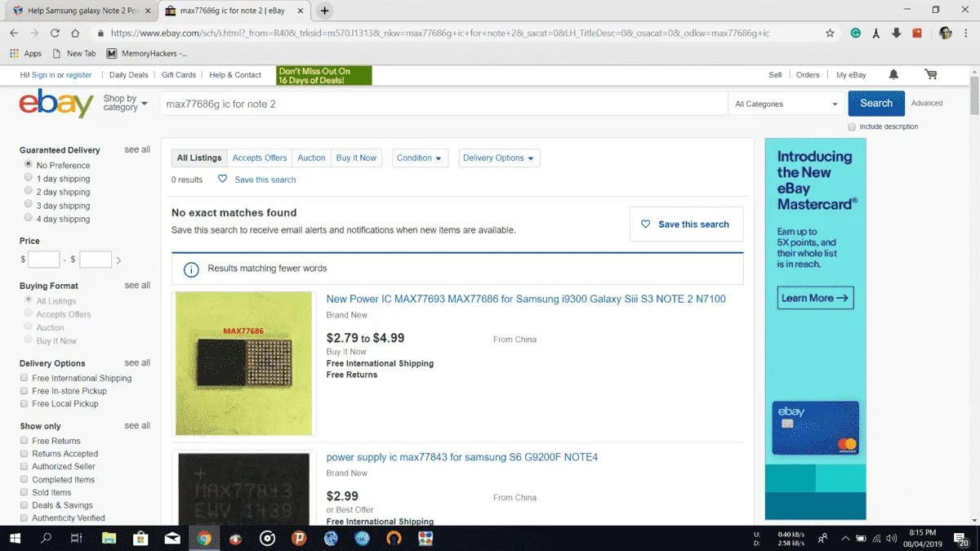Screen dimensions: 980x551
Task: Go back to the previous page
Action: coord(14,33)
